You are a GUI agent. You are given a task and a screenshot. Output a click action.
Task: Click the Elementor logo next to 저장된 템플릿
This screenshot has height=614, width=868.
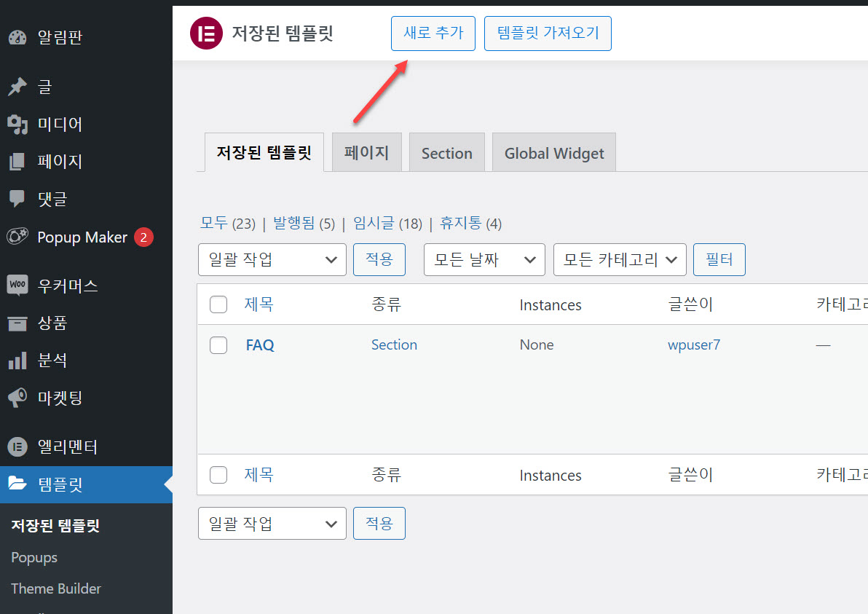click(x=206, y=33)
